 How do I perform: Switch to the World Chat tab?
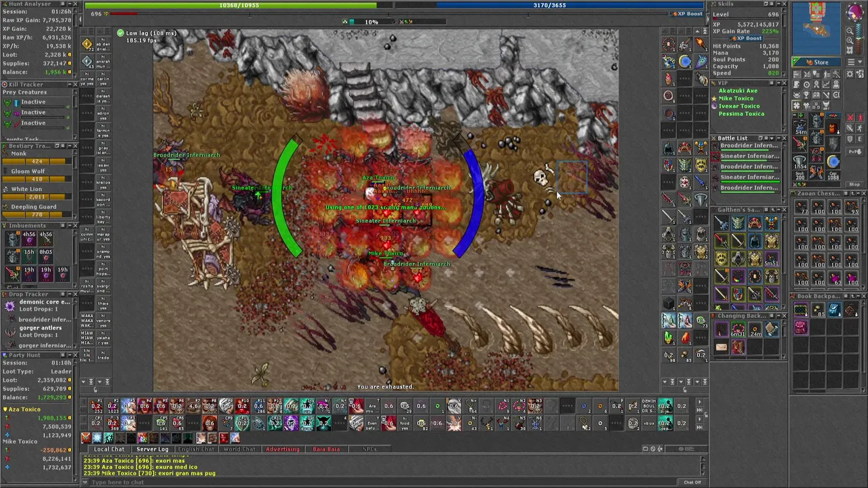(x=239, y=449)
